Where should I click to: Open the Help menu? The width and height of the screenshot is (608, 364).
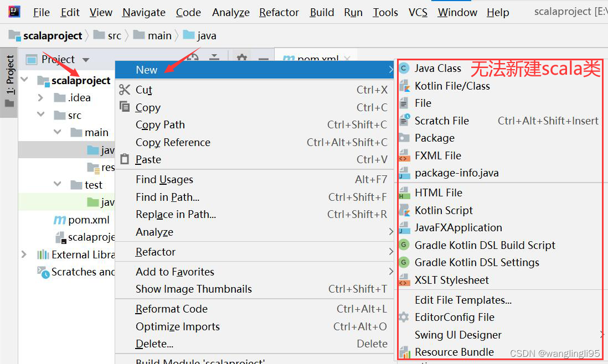click(498, 12)
